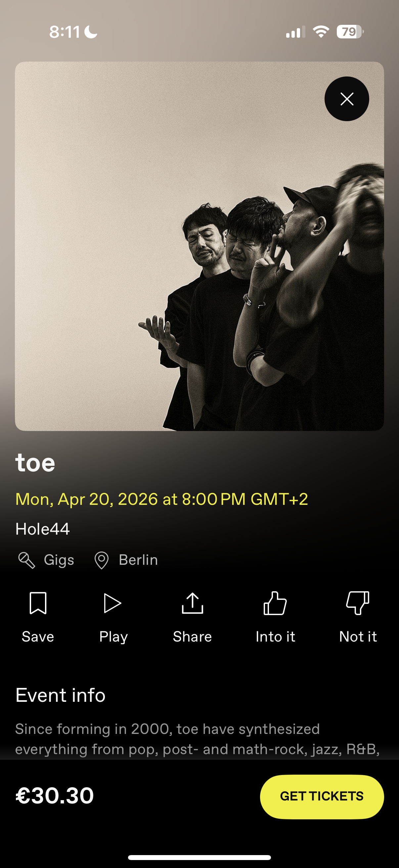
Task: Tap the toe event title
Action: (35, 463)
